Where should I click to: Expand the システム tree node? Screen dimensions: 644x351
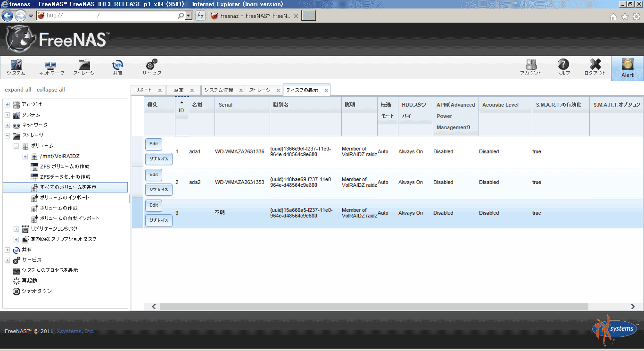click(x=7, y=115)
